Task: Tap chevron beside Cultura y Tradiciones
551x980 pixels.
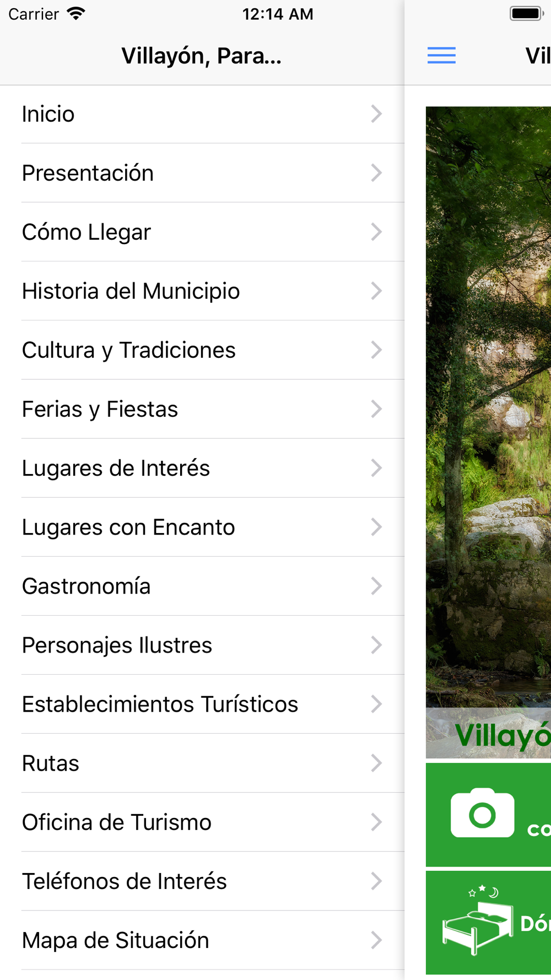Action: (x=376, y=350)
